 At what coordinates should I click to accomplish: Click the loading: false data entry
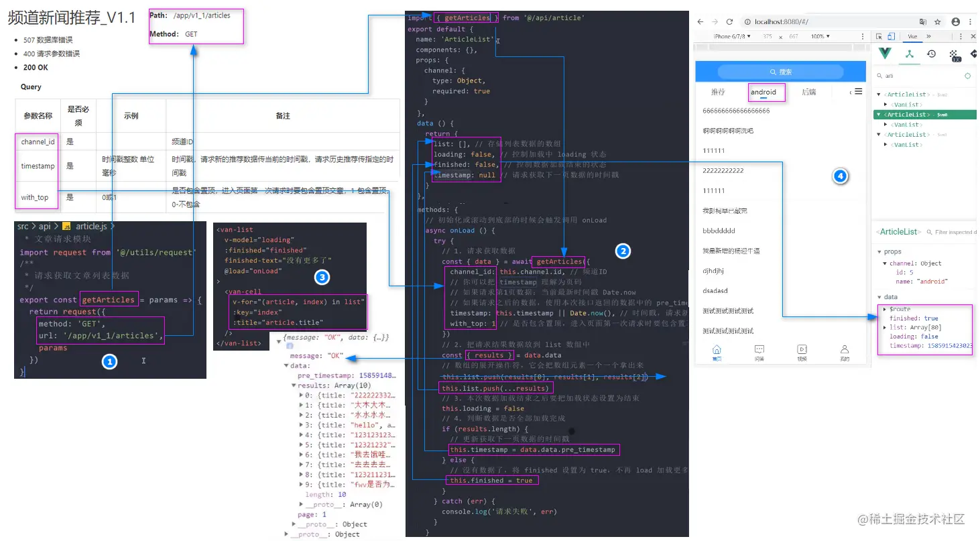(914, 337)
